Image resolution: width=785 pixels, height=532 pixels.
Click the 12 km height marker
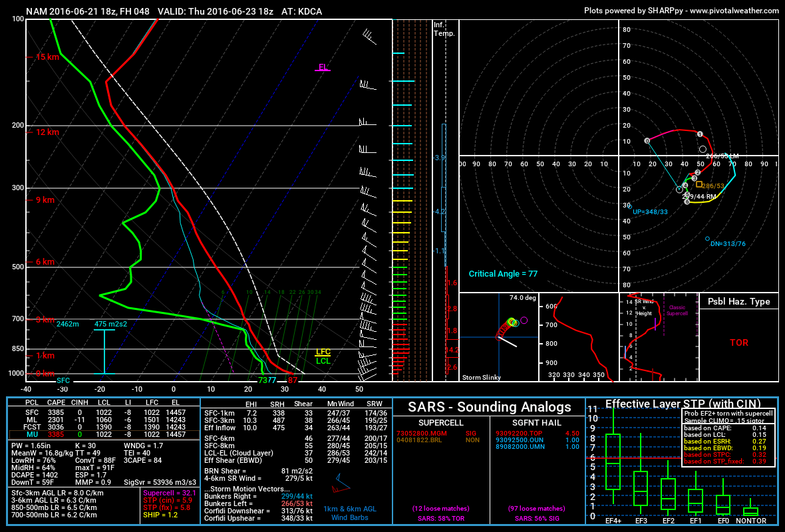click(47, 132)
